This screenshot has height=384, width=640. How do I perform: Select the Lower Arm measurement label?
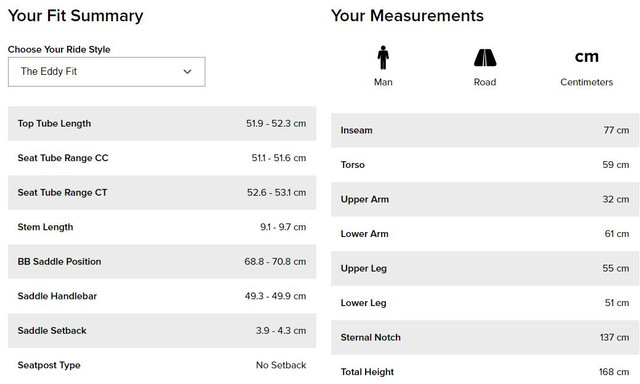[364, 234]
